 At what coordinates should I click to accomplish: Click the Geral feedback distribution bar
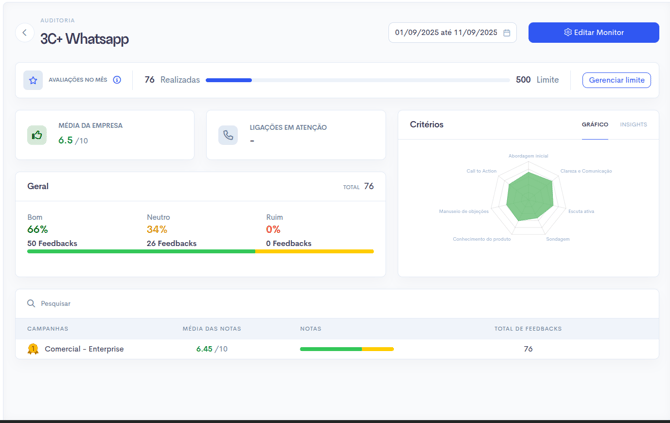tap(200, 251)
